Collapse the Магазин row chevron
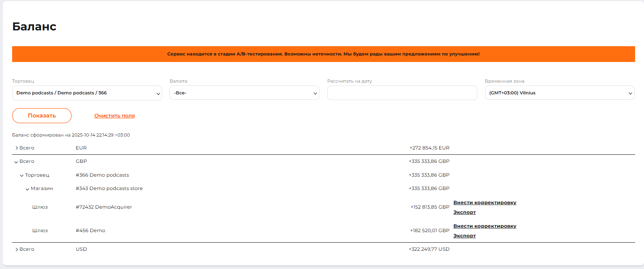 pos(28,189)
